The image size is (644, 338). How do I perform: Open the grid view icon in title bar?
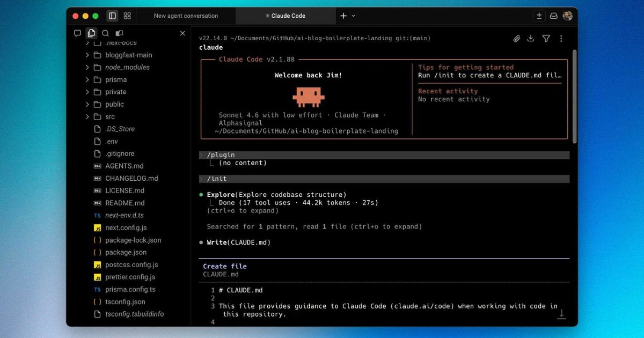click(127, 16)
